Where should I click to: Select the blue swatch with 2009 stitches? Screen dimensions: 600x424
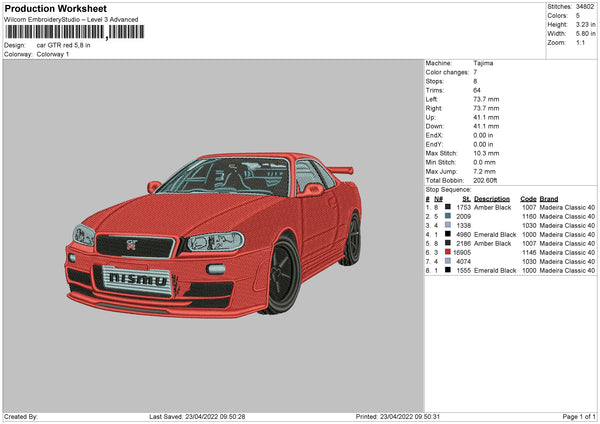[447, 216]
